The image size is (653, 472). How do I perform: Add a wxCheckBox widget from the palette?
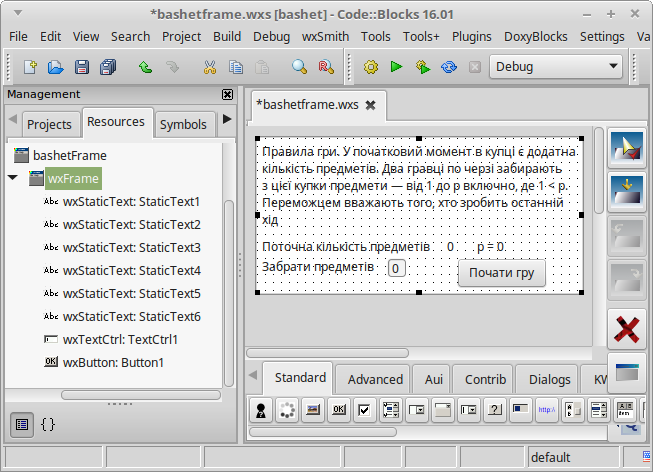pyautogui.click(x=365, y=410)
